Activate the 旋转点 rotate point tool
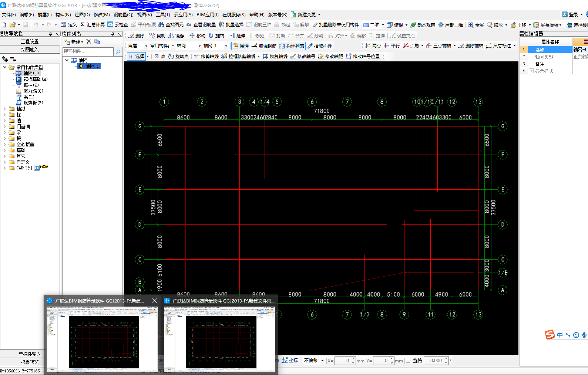Image resolution: width=588 pixels, height=375 pixels. click(178, 57)
